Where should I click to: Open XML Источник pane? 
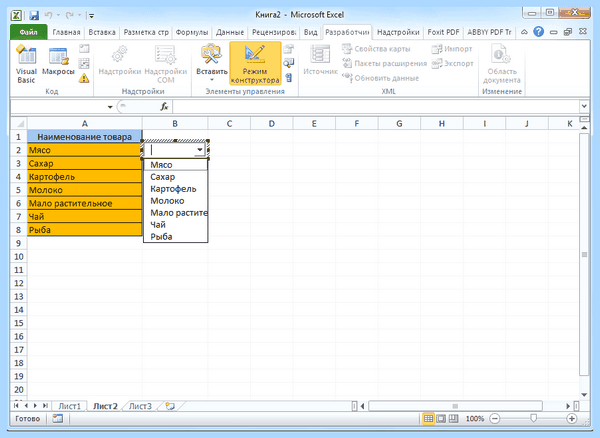coord(320,60)
